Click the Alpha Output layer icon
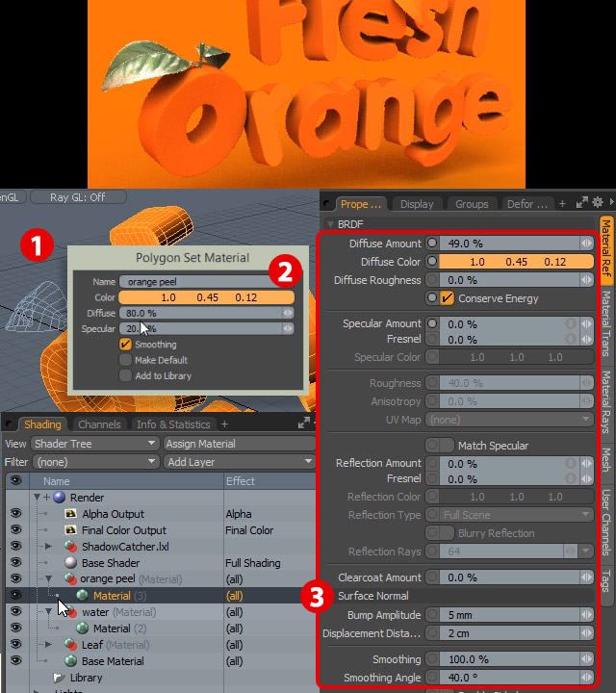Screen dimensions: 616x693 [x=70, y=514]
